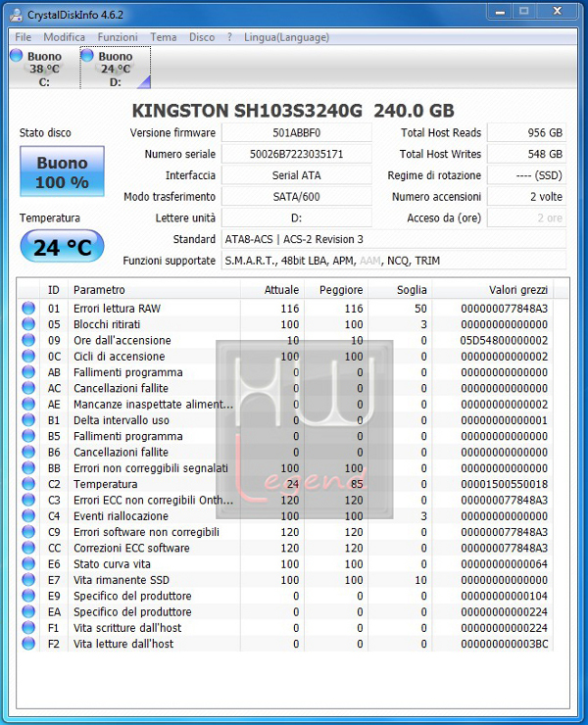The image size is (588, 725).
Task: Click the Attuale column header
Action: [x=272, y=290]
